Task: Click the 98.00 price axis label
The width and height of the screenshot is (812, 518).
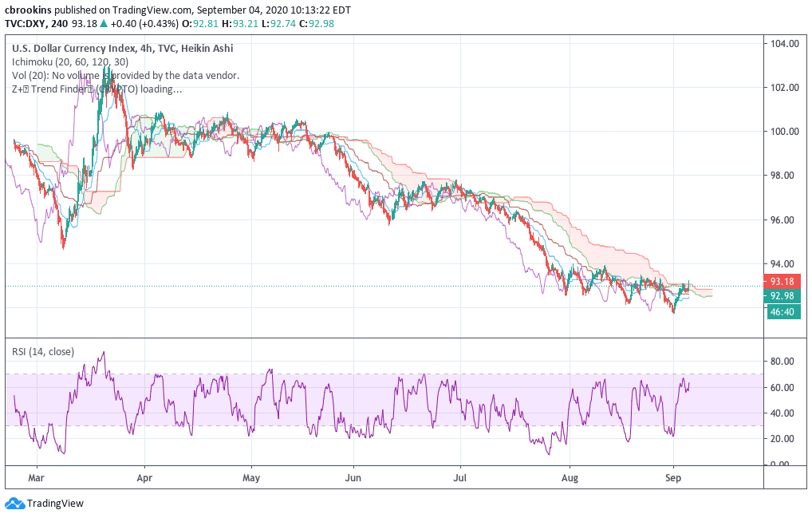Action: [782, 176]
